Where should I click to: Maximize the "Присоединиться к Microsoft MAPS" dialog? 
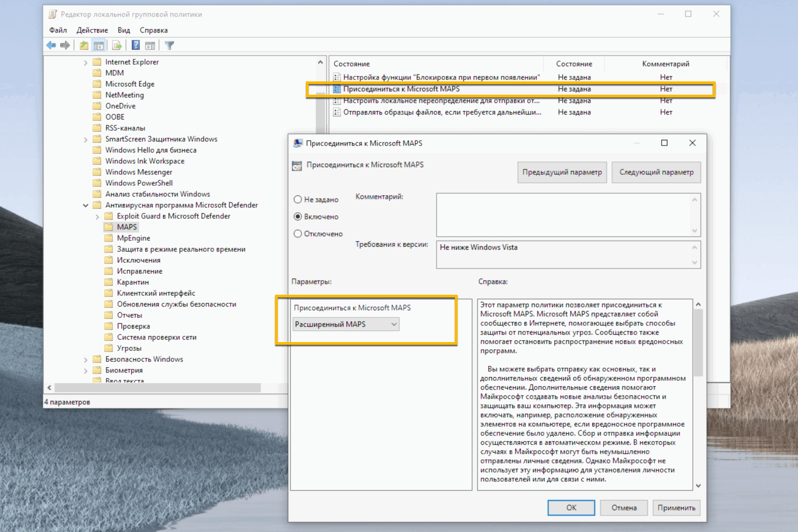point(664,143)
